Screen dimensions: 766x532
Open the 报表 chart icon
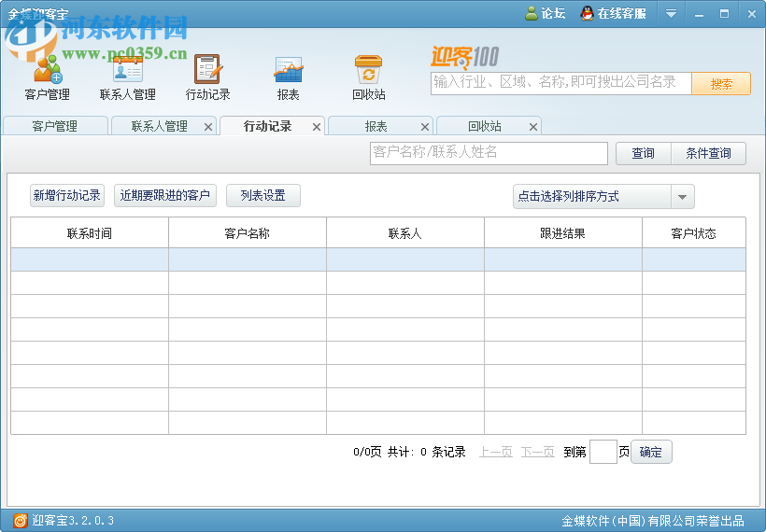pyautogui.click(x=289, y=77)
